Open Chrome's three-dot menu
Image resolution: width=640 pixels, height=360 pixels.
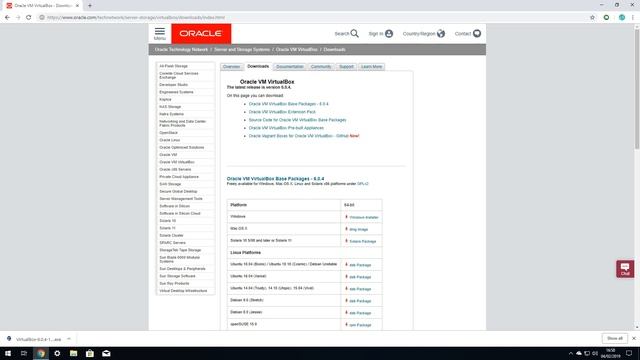tap(633, 18)
